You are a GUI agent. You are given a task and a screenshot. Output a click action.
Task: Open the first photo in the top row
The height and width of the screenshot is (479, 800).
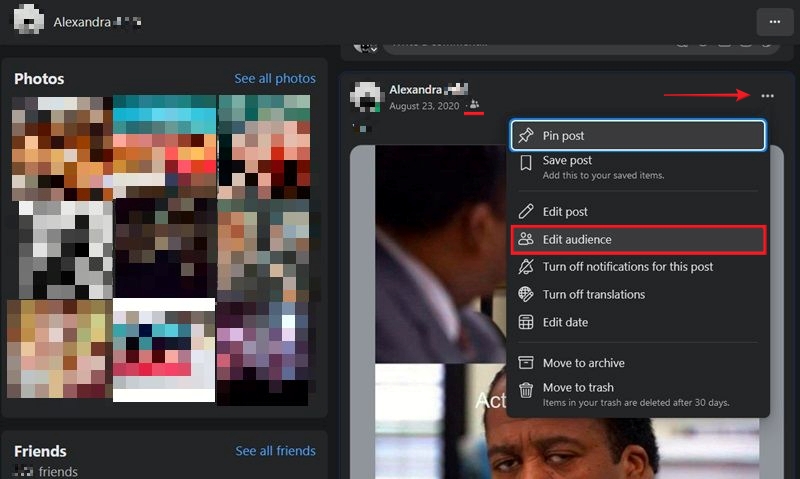(x=62, y=148)
